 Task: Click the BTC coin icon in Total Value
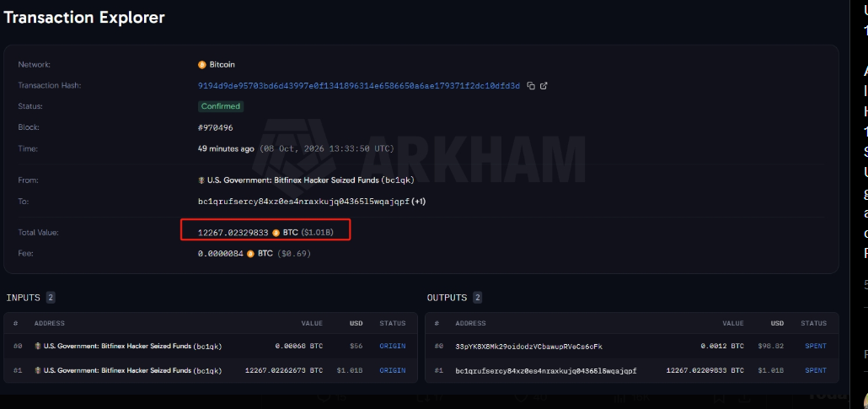point(276,233)
